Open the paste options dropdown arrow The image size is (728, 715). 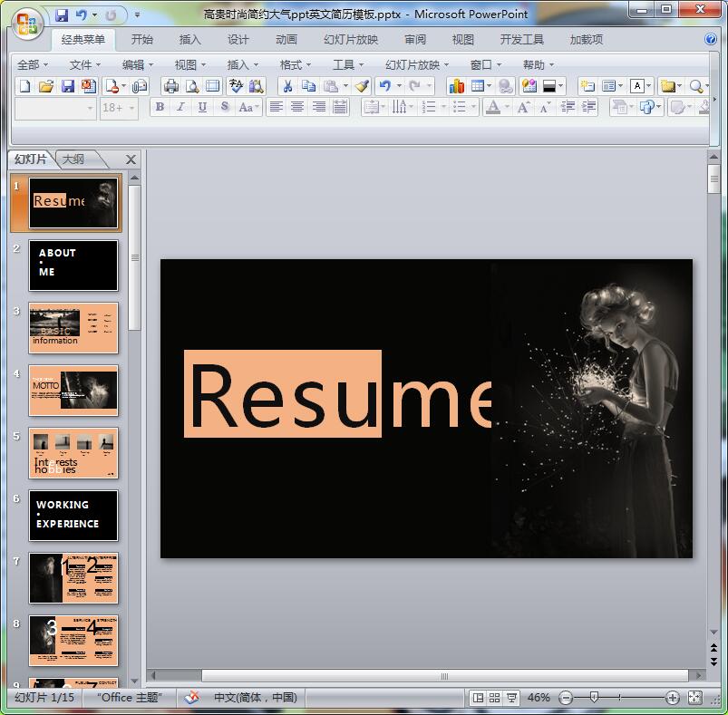(345, 86)
